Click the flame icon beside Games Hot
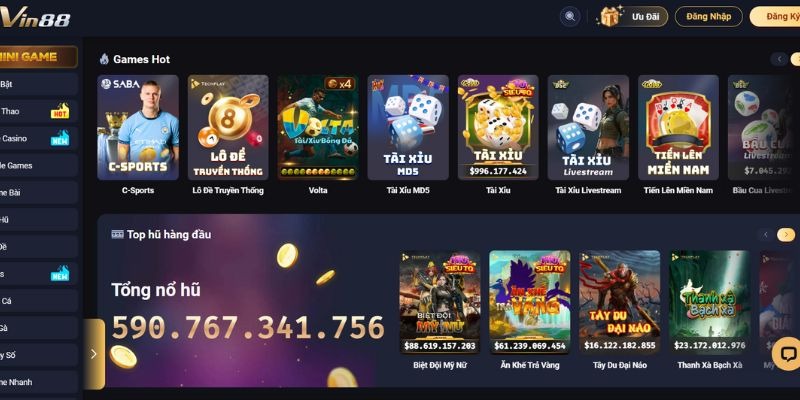 (x=104, y=59)
